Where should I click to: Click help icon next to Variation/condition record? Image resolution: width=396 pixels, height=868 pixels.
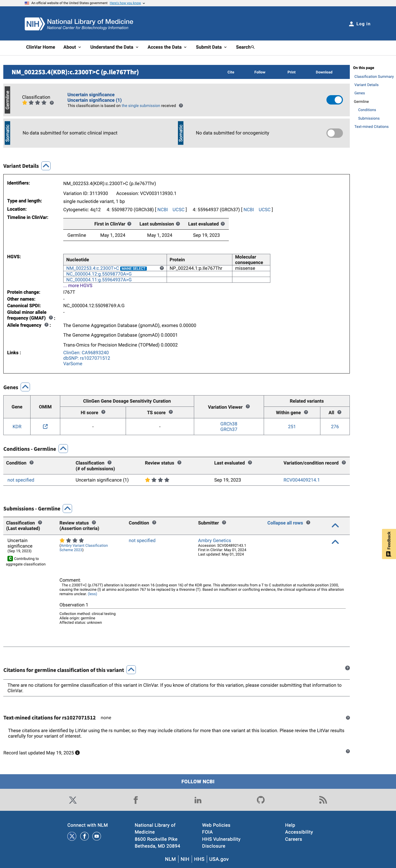click(x=344, y=462)
